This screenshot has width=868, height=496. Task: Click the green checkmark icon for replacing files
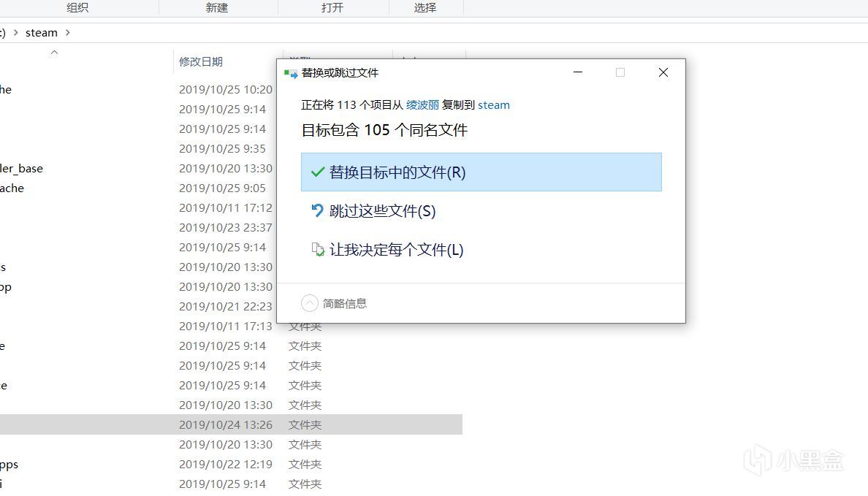pos(318,172)
